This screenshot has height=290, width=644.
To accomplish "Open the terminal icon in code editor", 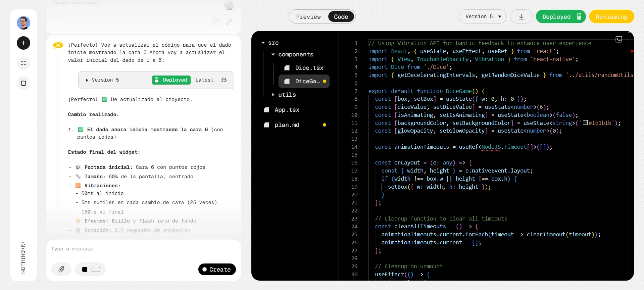I will coord(619,39).
